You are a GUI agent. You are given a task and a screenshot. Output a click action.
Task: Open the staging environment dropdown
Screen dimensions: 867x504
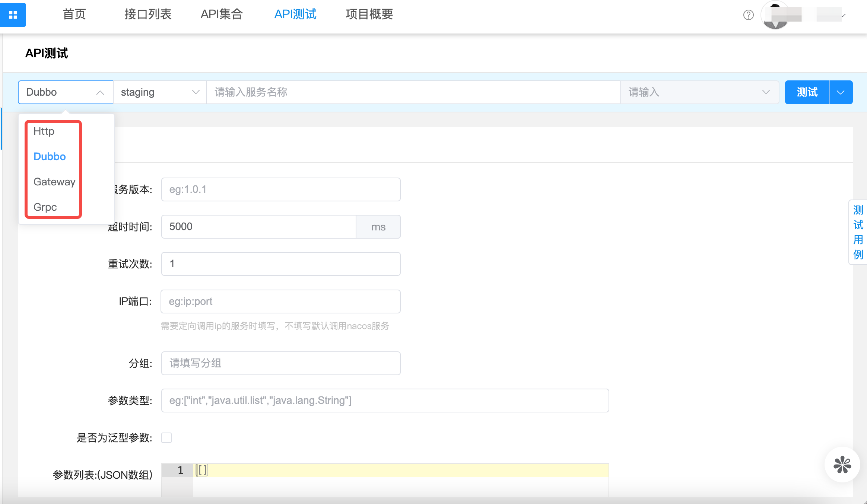(160, 92)
